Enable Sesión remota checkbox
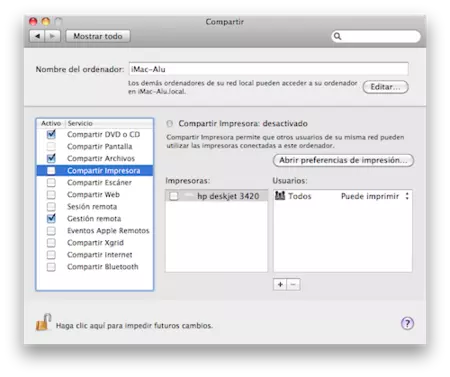450x377 pixels. (51, 206)
